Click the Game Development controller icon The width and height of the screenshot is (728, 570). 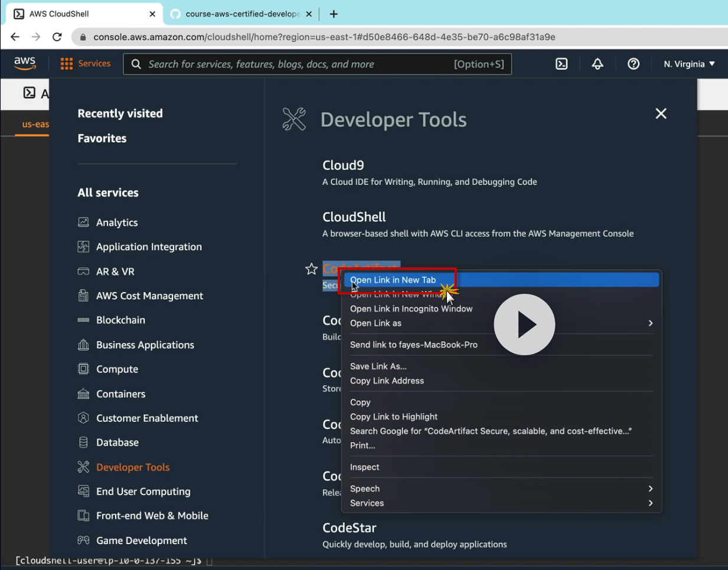point(83,540)
